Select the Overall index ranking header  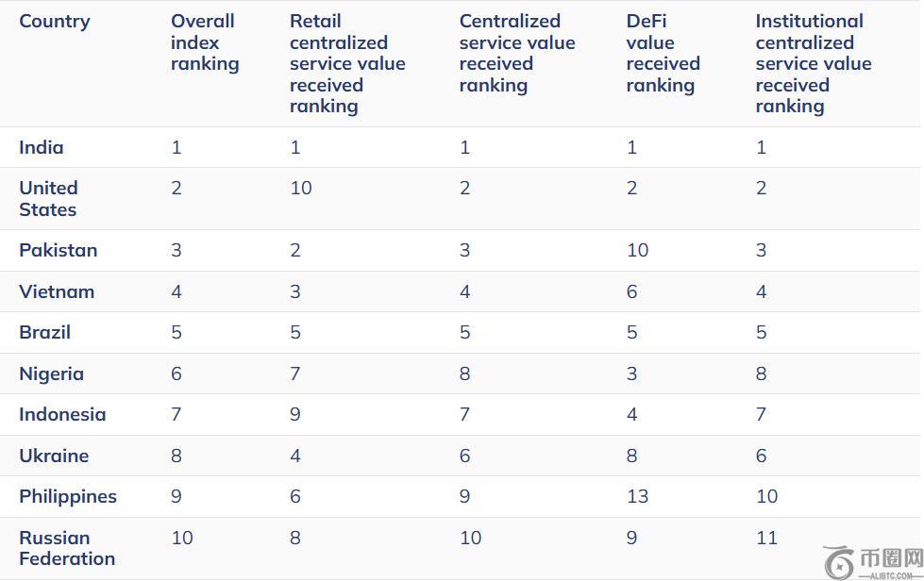(204, 42)
